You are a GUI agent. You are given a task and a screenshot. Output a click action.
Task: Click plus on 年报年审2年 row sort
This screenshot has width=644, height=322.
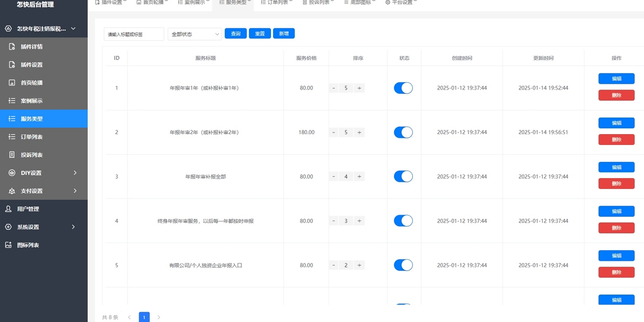(360, 132)
